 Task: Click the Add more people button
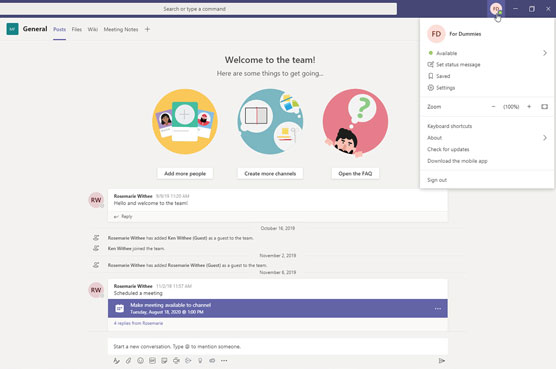[x=185, y=174]
